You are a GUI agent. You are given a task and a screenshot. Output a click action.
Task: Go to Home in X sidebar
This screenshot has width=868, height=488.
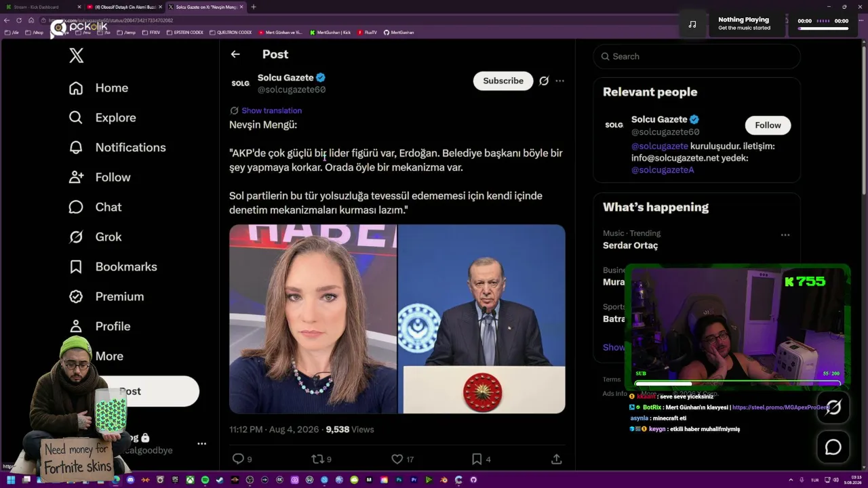tap(98, 88)
